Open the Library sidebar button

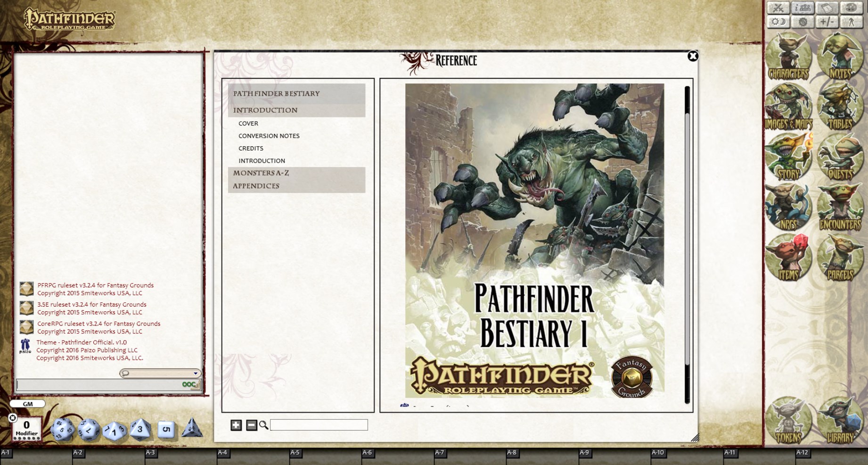tap(840, 421)
